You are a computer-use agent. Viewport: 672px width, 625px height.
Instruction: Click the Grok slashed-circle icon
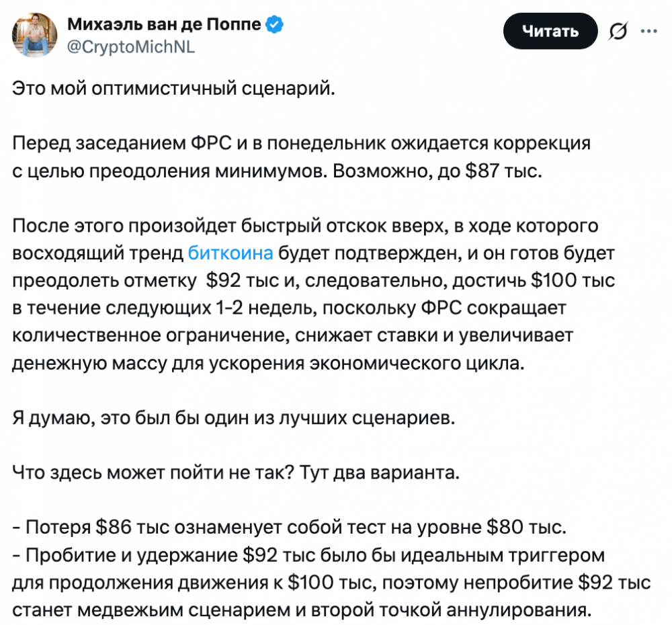tap(618, 32)
